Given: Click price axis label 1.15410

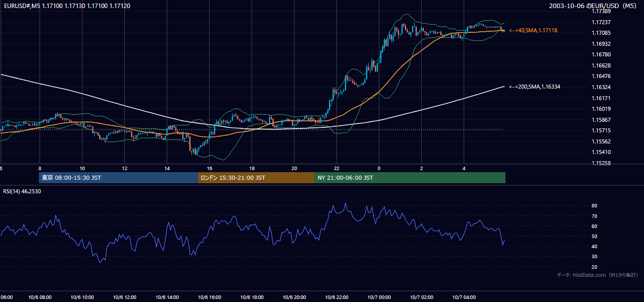Looking at the screenshot, I should [x=601, y=152].
